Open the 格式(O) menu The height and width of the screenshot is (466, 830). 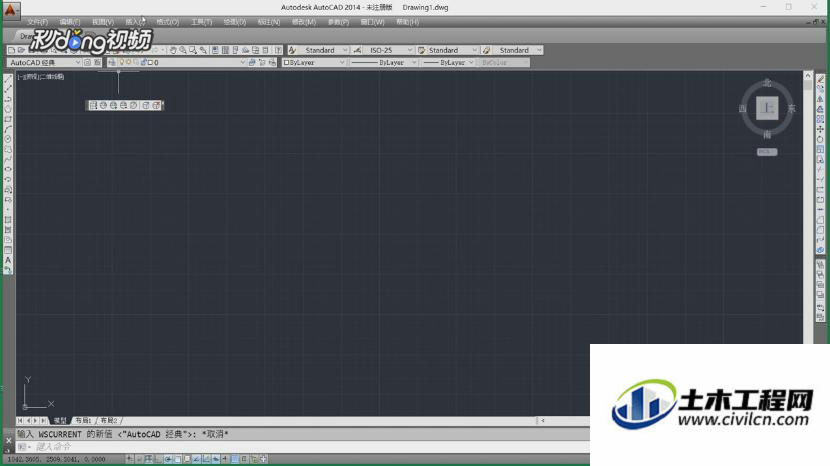coord(168,22)
